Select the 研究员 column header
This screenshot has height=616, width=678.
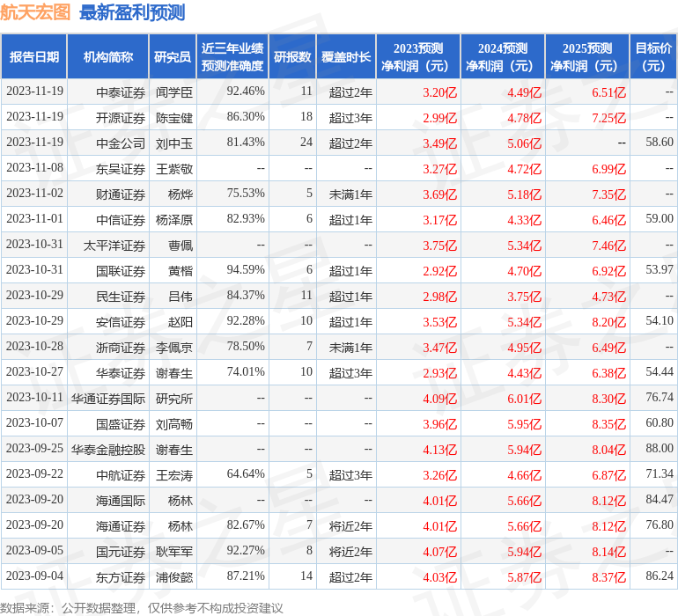point(173,56)
